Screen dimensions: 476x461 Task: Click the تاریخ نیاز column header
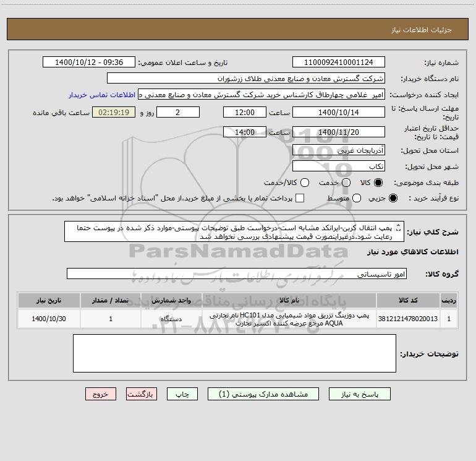click(49, 300)
